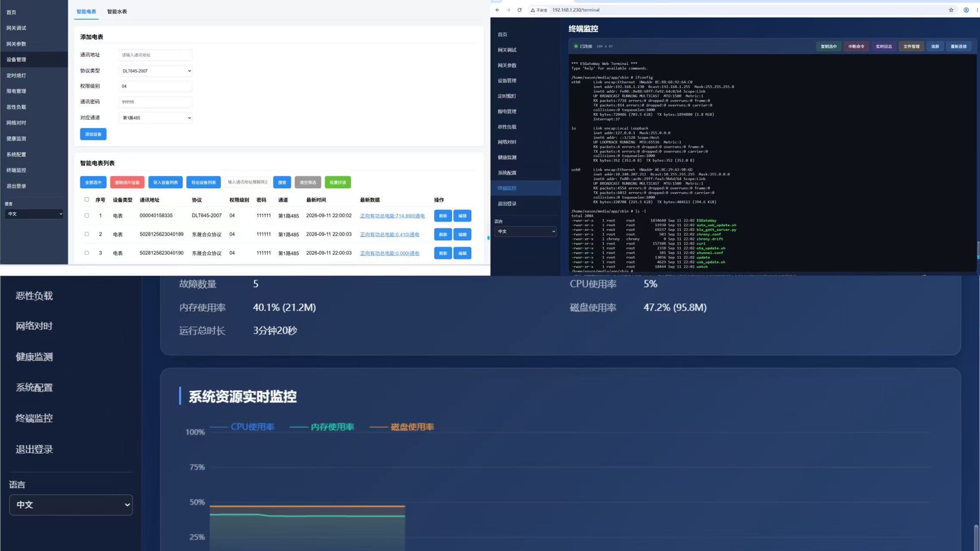Viewport: 980px width, 551px height.
Task: Toggle the CPU使用率 legend entry in chart
Action: pyautogui.click(x=242, y=427)
